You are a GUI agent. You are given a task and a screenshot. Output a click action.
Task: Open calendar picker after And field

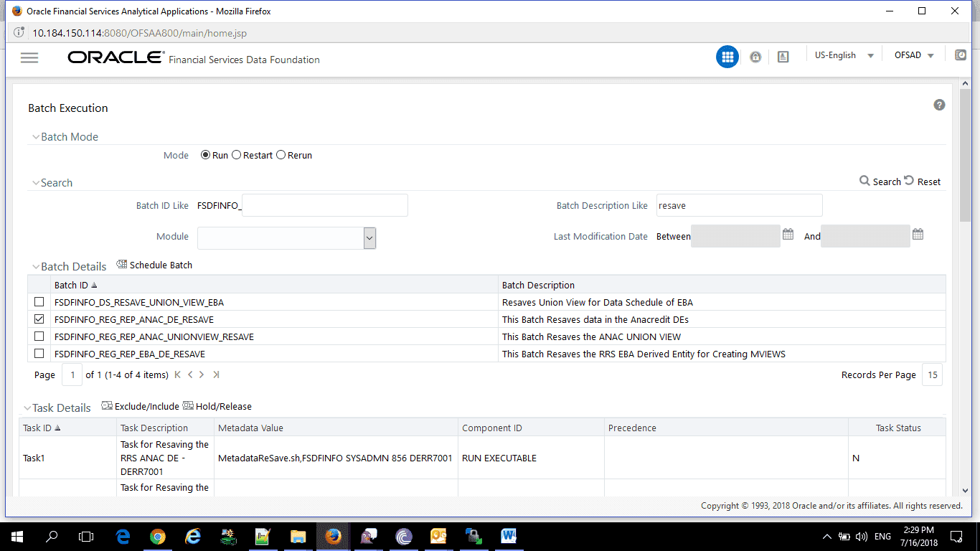pos(918,235)
